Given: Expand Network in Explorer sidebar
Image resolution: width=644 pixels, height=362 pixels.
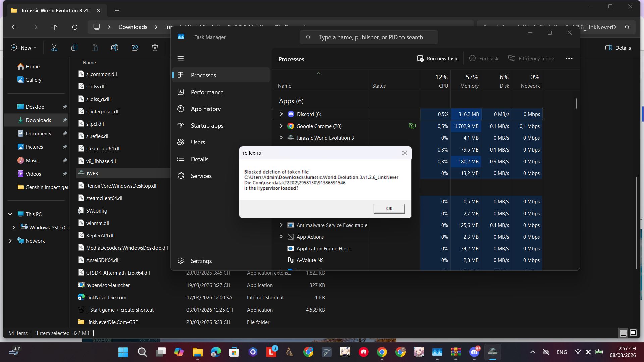Looking at the screenshot, I should 10,241.
